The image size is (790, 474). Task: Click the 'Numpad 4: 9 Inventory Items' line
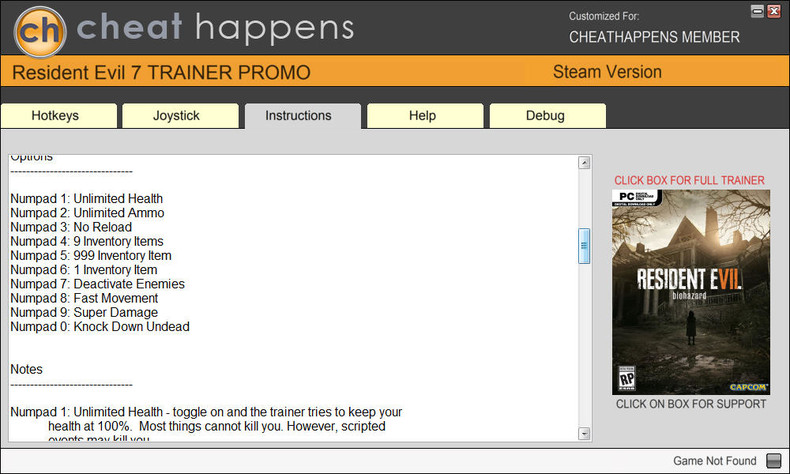point(87,241)
